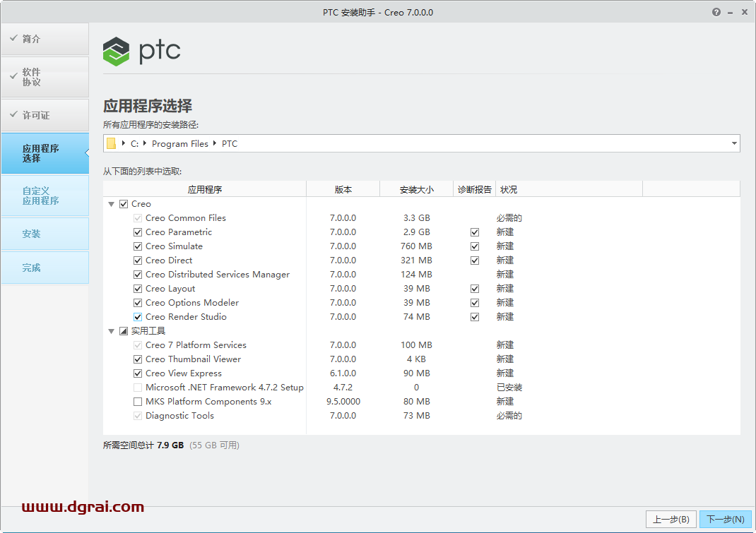Select the 应用程序选择 step in sidebar

[45, 153]
